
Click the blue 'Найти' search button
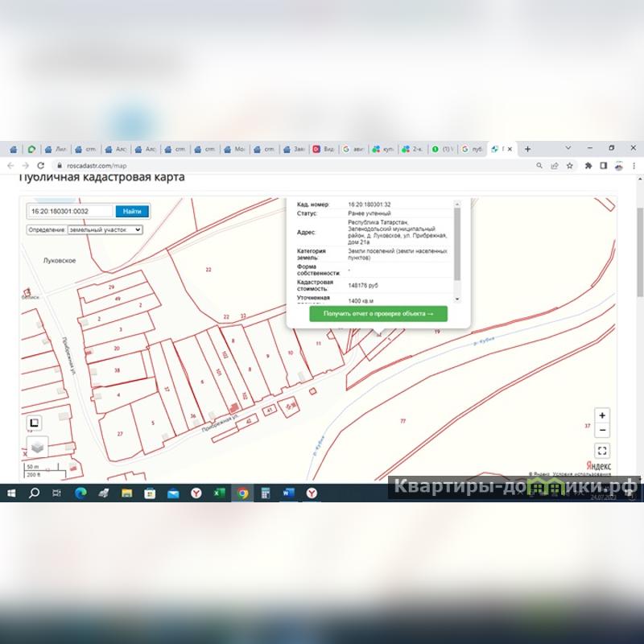[x=132, y=211]
